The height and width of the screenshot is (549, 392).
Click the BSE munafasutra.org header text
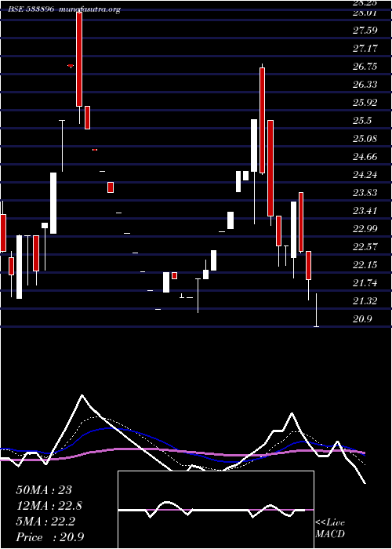64,9
